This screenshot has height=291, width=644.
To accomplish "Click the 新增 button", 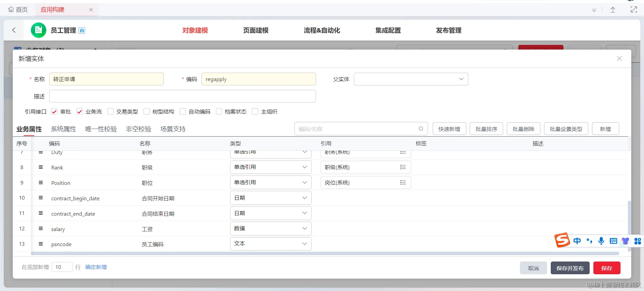I will [605, 129].
